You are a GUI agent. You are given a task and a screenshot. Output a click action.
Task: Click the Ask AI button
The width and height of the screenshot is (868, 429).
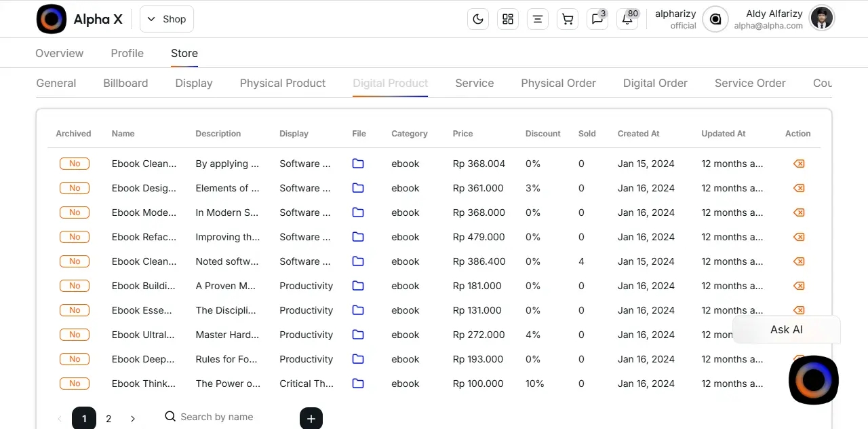[x=786, y=329]
